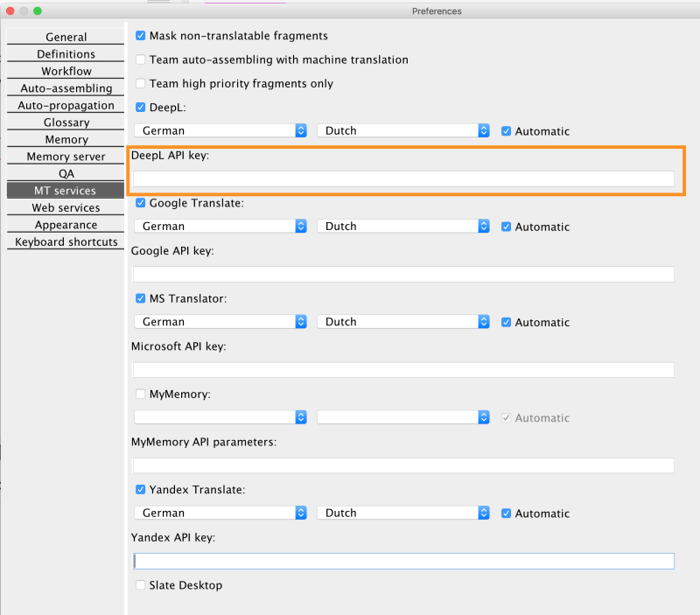This screenshot has height=615, width=700.
Task: Open the Definitions preferences tab
Action: coord(66,53)
